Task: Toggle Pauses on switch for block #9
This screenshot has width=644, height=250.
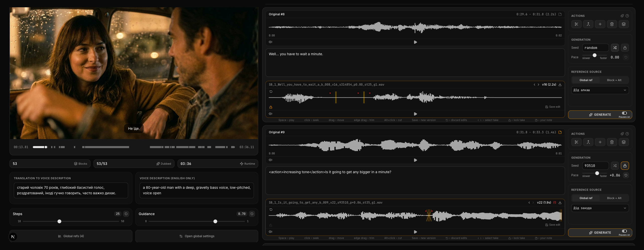Action: point(624,231)
